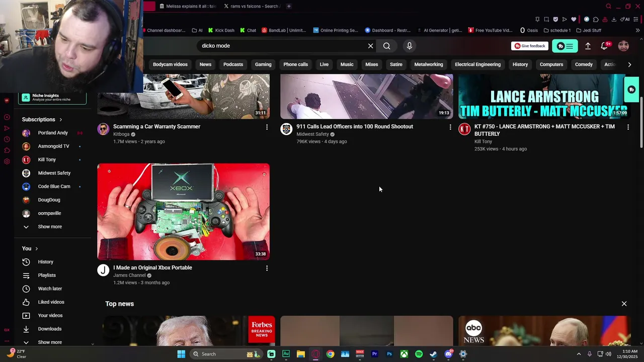This screenshot has height=362, width=644.
Task: Open the Portland Andy subscription
Action: (x=52, y=133)
